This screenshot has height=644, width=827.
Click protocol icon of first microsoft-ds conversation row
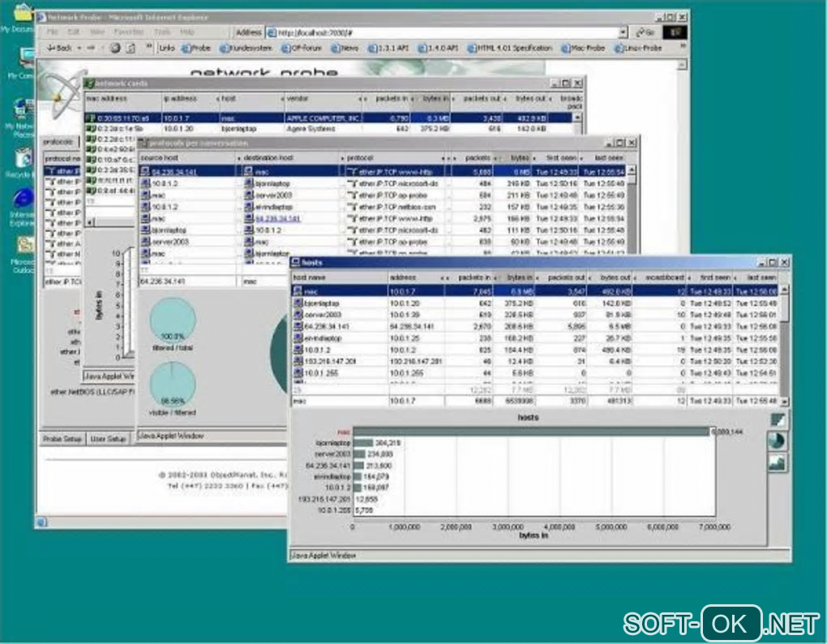[x=353, y=183]
